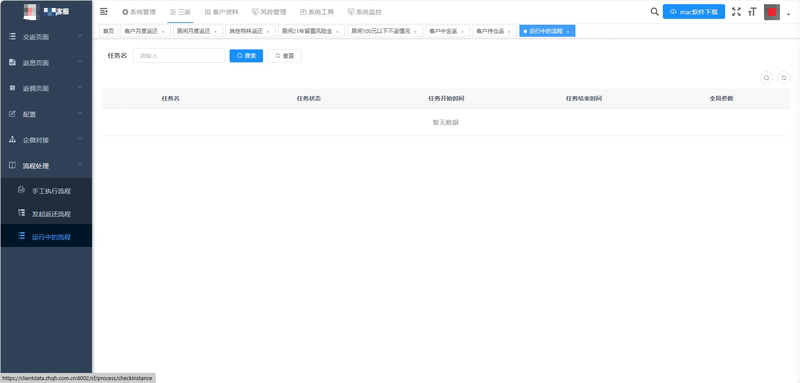
Task: Select the 客户月度返还 page tab
Action: point(144,31)
